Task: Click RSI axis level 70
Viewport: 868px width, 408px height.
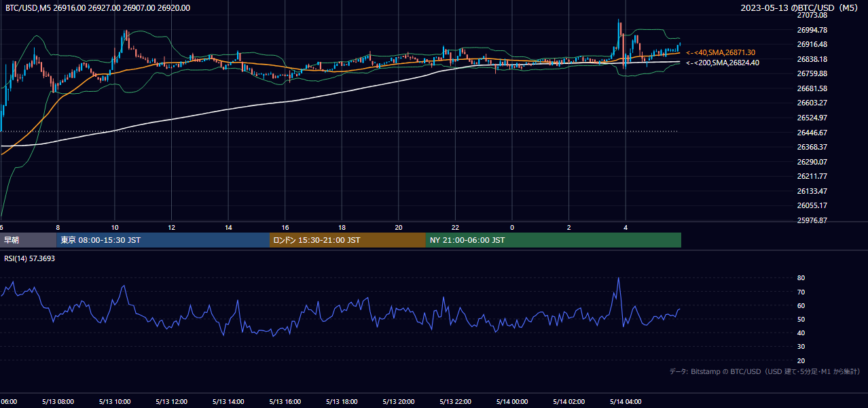Action: coord(801,292)
